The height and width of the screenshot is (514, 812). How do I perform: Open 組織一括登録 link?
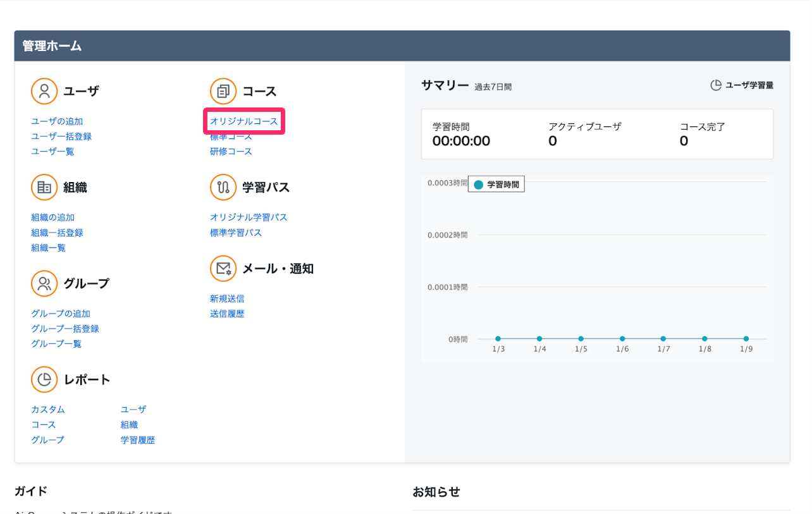tap(57, 233)
